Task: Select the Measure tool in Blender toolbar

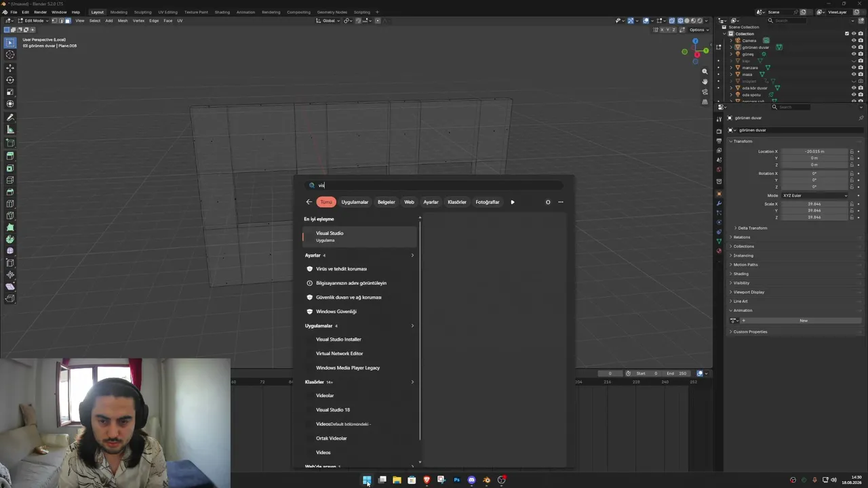Action: tap(10, 130)
